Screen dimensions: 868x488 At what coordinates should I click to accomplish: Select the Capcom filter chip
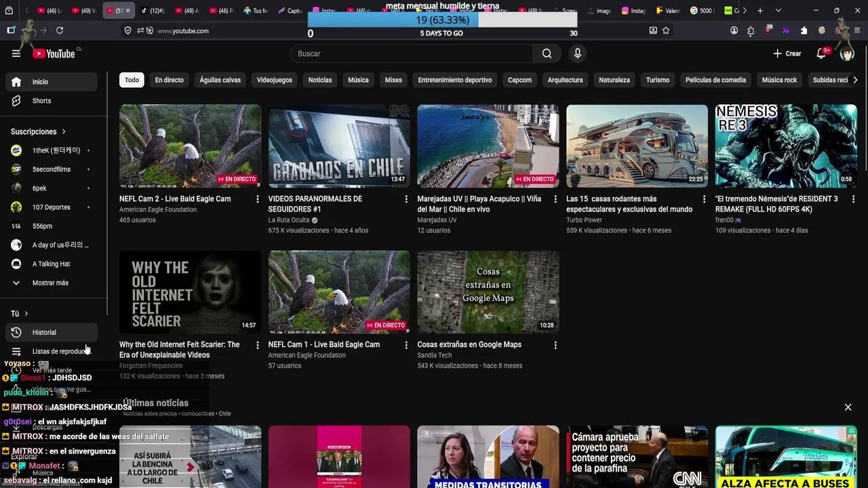point(519,80)
